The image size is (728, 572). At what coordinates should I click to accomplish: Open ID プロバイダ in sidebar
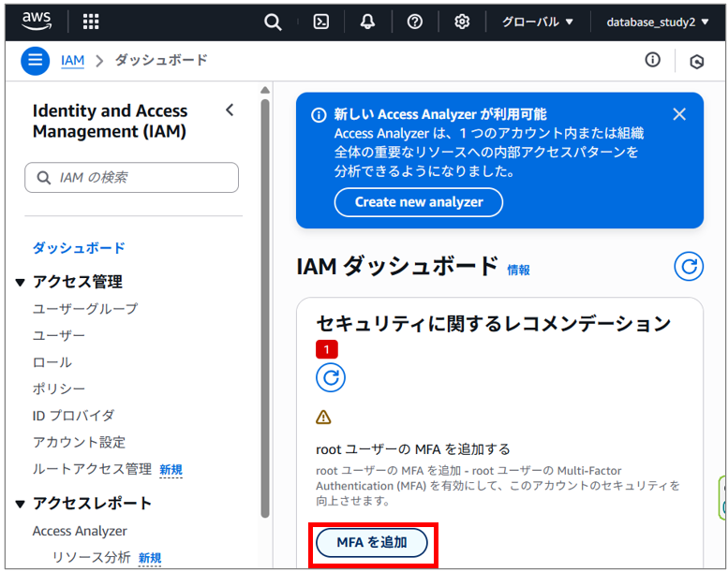coord(73,416)
